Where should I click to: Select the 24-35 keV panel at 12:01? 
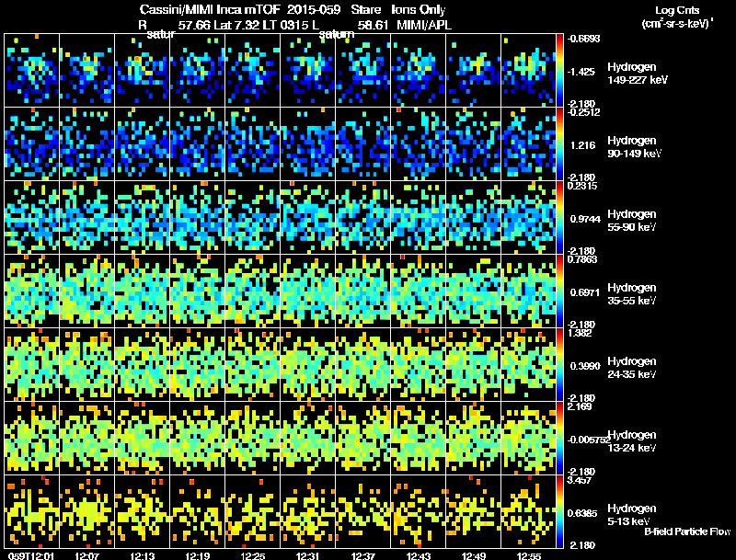pyautogui.click(x=32, y=365)
